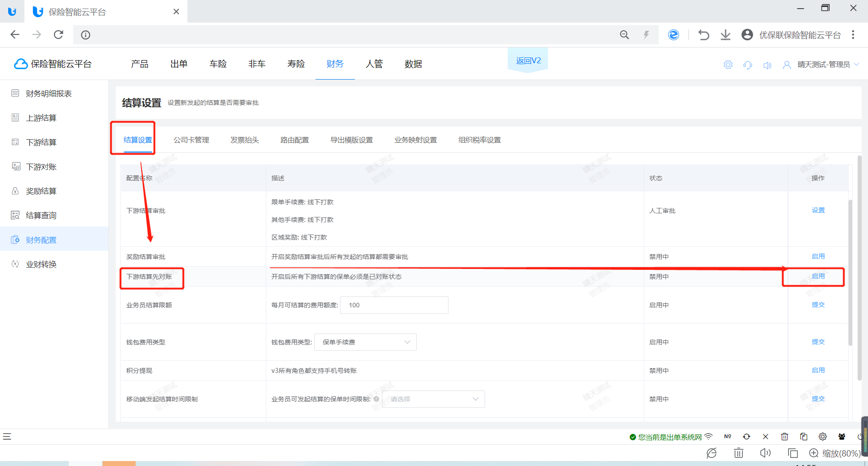Click the header speaker announcement icon
This screenshot has width=868, height=466.
(x=767, y=65)
